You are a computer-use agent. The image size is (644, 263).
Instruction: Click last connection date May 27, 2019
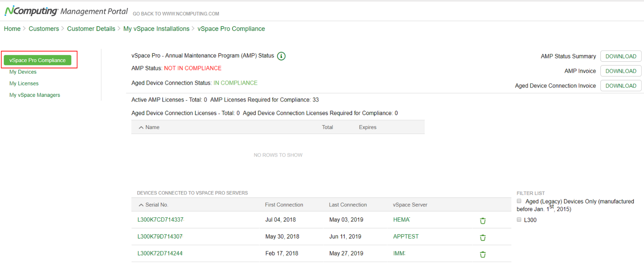(x=346, y=254)
